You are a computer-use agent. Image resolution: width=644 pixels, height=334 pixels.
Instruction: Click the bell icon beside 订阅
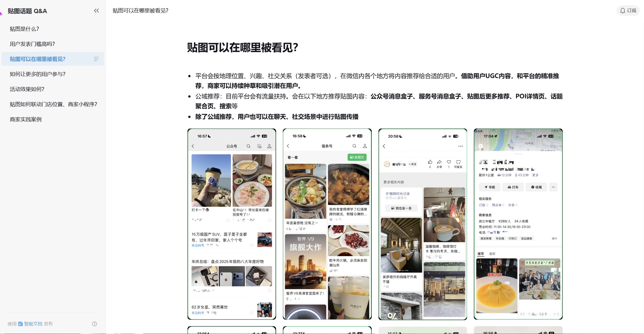(623, 11)
